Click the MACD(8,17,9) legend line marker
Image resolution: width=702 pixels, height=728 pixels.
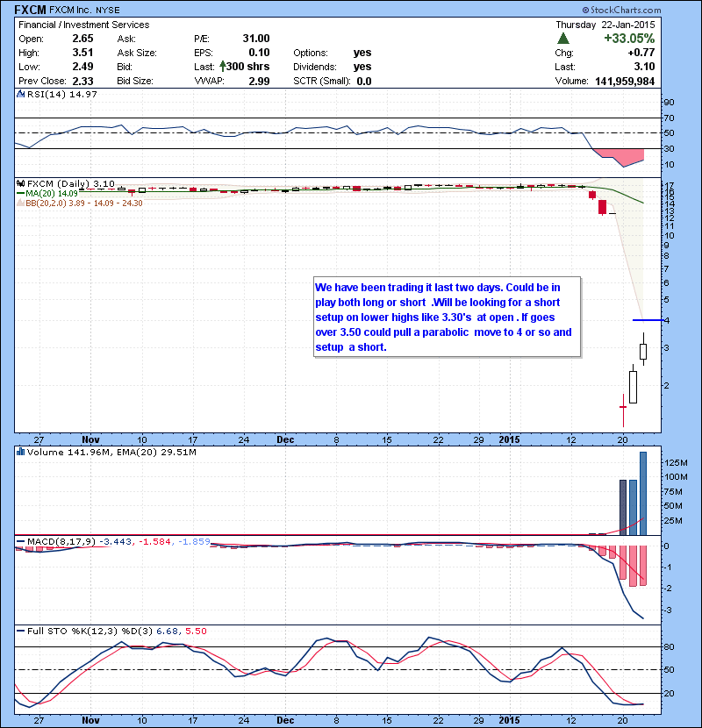pos(20,541)
